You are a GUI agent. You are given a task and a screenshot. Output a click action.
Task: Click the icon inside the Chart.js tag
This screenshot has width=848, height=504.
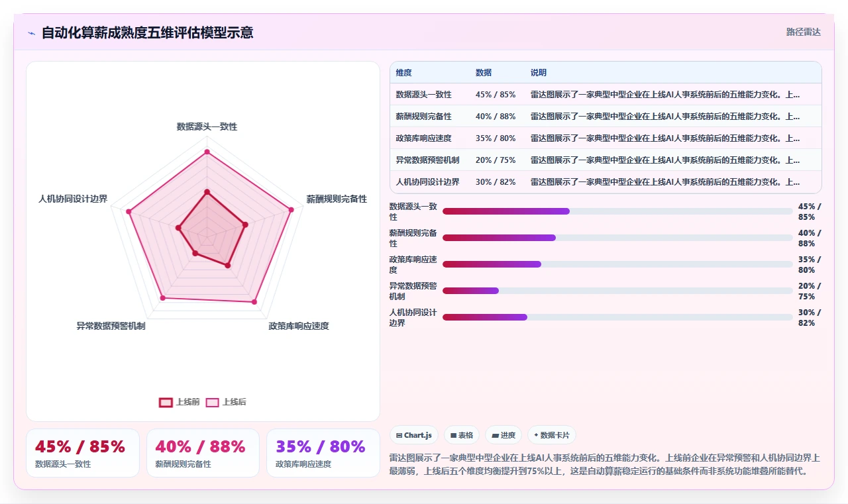click(x=399, y=435)
